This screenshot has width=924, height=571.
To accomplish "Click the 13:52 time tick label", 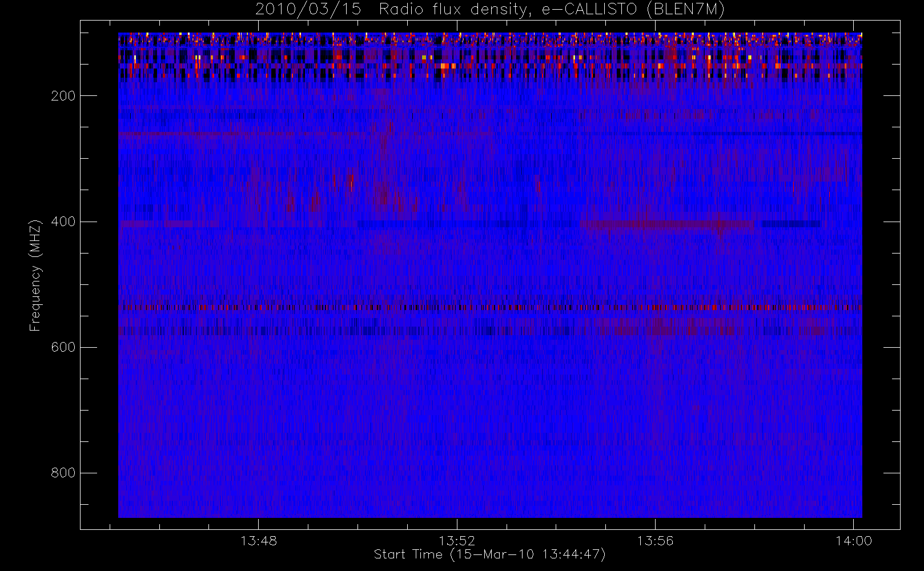I will (x=457, y=541).
